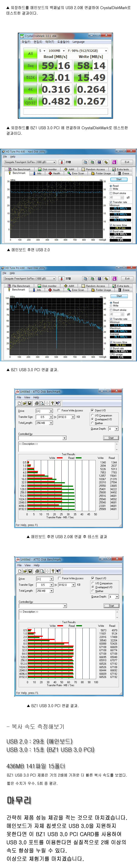Click the Print icon in the lower ATTO toolbar
The height and width of the screenshot is (868, 137).
tap(37, 571)
